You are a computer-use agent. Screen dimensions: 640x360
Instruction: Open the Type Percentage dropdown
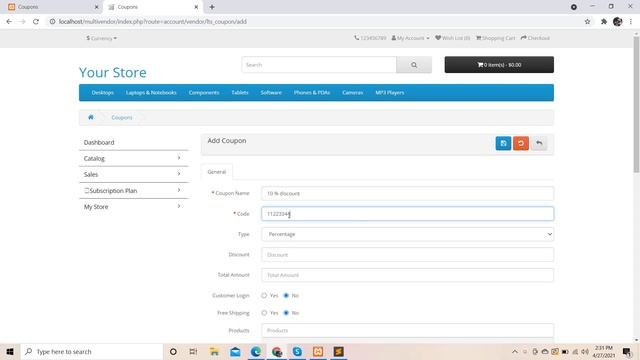407,234
